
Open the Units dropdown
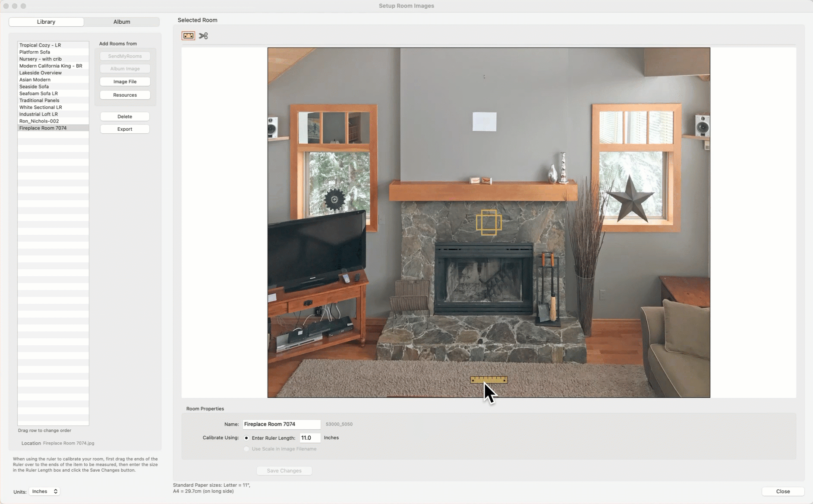click(44, 491)
